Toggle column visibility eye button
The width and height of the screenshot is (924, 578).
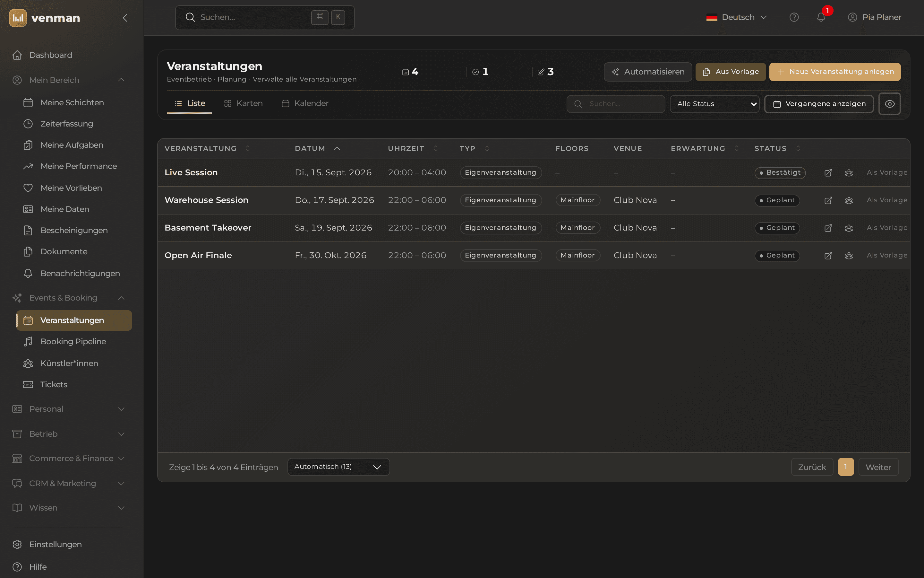tap(889, 104)
